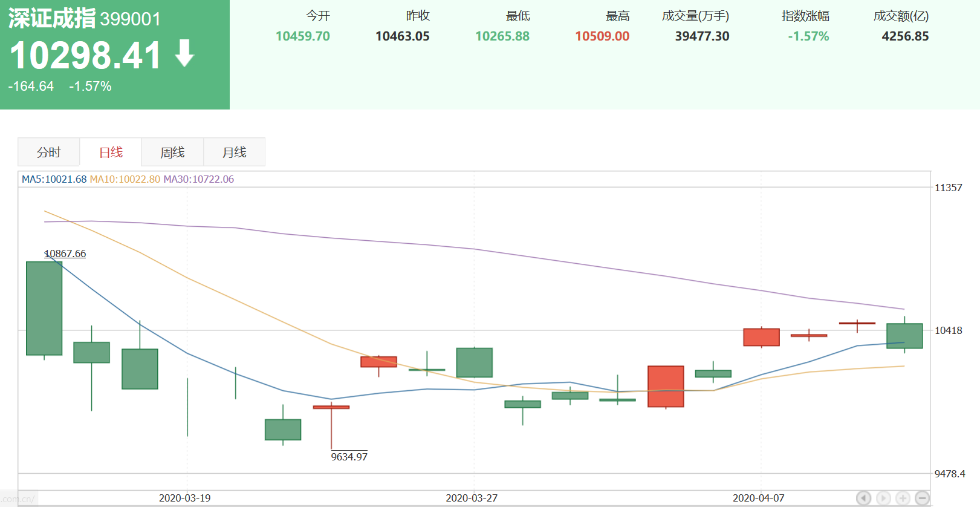Screen dimensions: 980x507
Task: Click the 最高 value 10509.00
Action: pyautogui.click(x=602, y=36)
